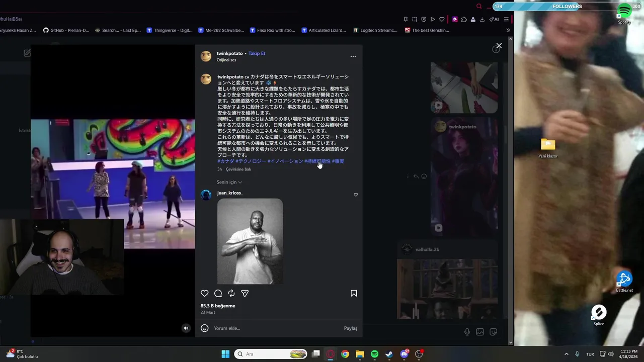
Task: Open the emoji picker in the comment box
Action: point(204,328)
